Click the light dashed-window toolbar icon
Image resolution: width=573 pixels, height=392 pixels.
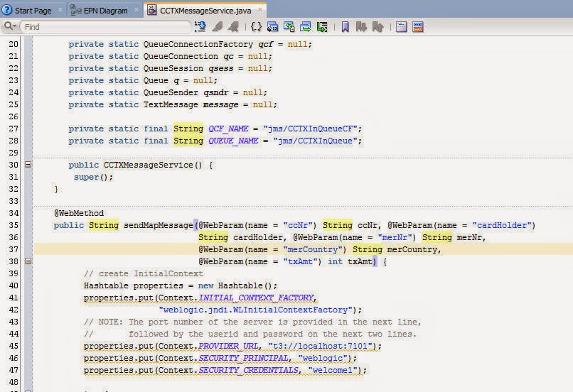coord(401,27)
